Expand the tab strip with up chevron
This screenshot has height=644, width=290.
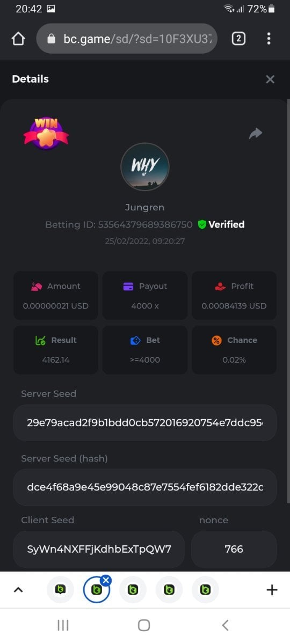[18, 590]
